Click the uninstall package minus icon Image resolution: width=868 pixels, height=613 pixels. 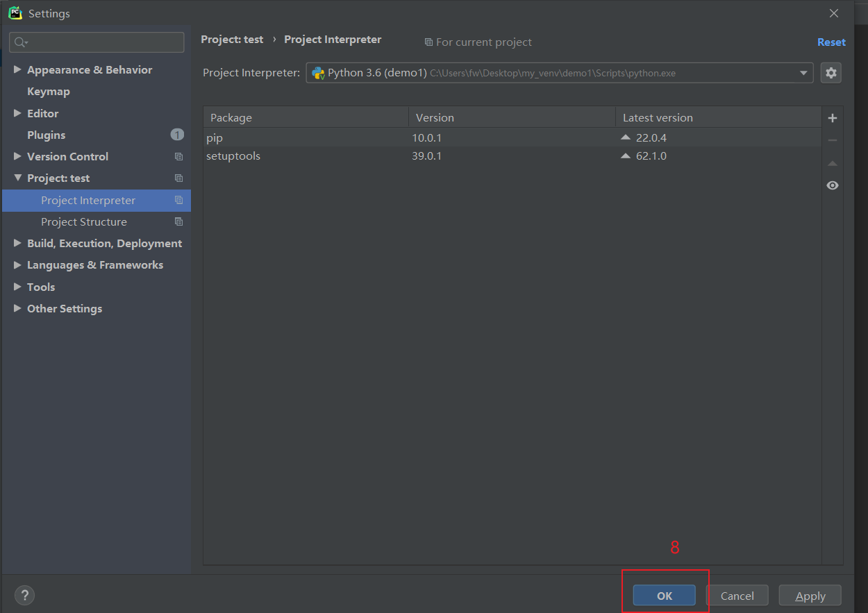point(833,140)
